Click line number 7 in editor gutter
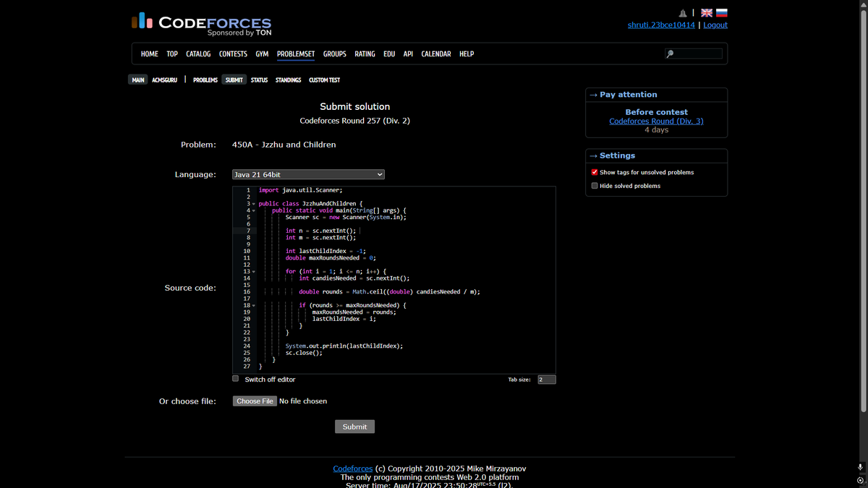The image size is (868, 488). [247, 231]
